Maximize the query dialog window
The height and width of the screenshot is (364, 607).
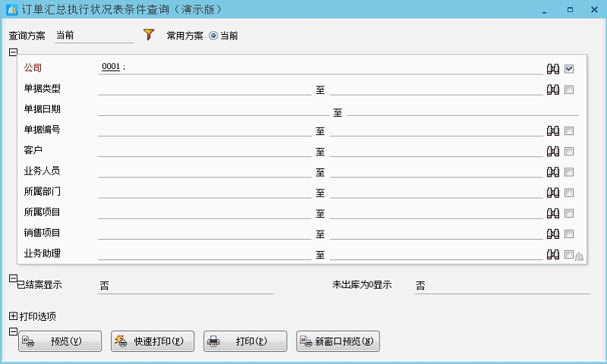pyautogui.click(x=570, y=10)
